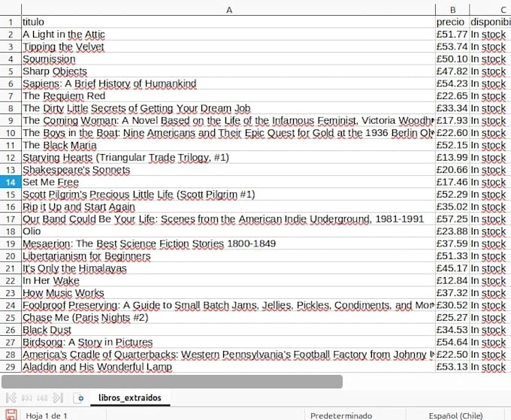Select row 14 header
Screen dimensions: 511x420
[11, 182]
